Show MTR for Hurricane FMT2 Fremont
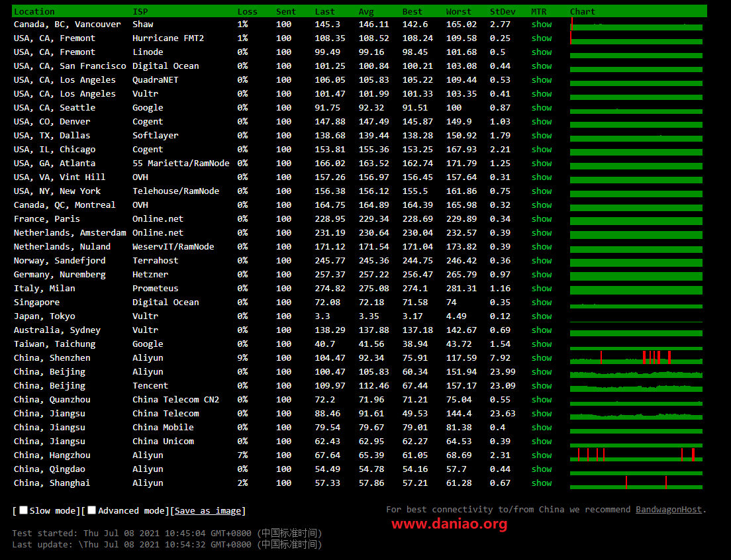This screenshot has width=731, height=560. [x=541, y=38]
